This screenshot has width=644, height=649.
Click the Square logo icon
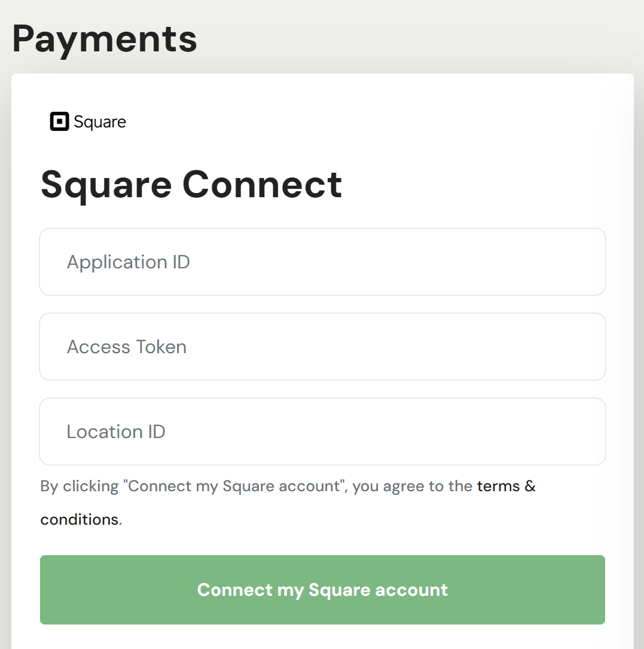coord(60,122)
